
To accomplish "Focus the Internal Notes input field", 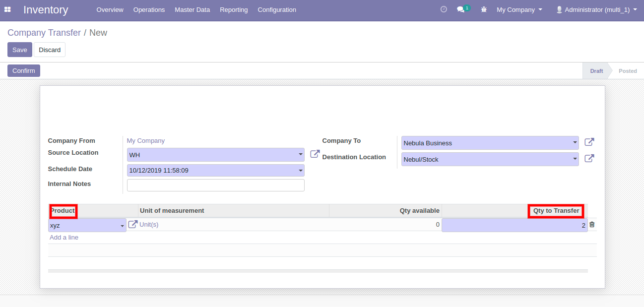I will point(215,185).
